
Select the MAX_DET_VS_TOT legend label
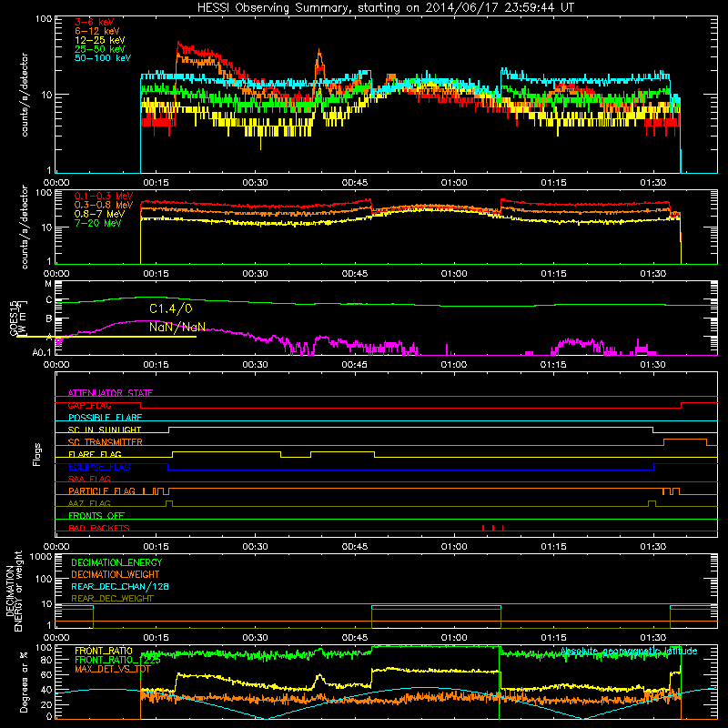[x=113, y=669]
